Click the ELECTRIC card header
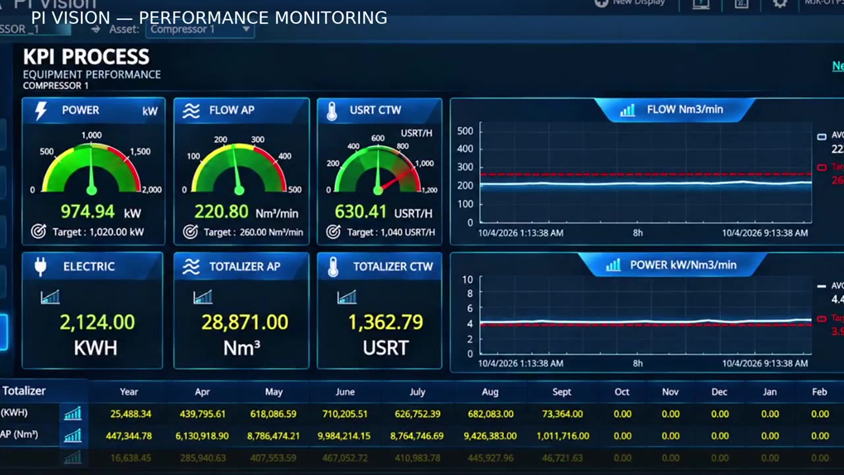The width and height of the screenshot is (844, 475). pyautogui.click(x=92, y=267)
